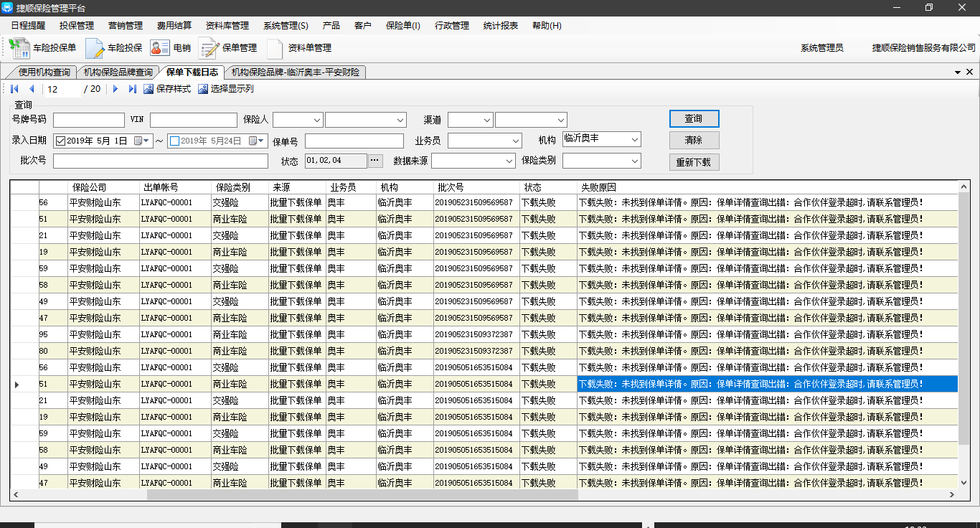Image resolution: width=980 pixels, height=528 pixels.
Task: Go to first page navigation arrow
Action: point(14,89)
